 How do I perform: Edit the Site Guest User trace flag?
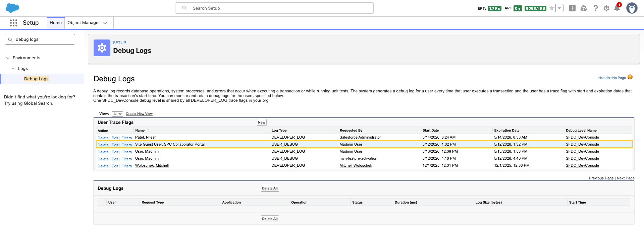tap(115, 145)
